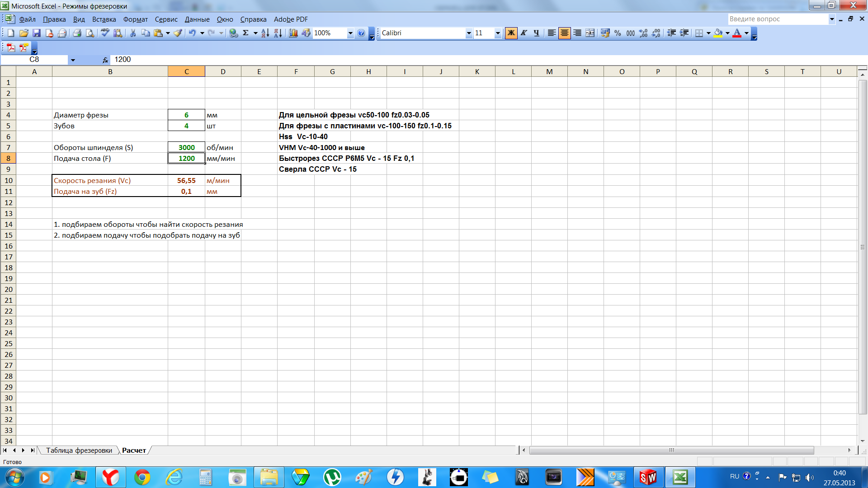868x488 pixels.
Task: Click the Save floppy disk icon
Action: coord(37,33)
